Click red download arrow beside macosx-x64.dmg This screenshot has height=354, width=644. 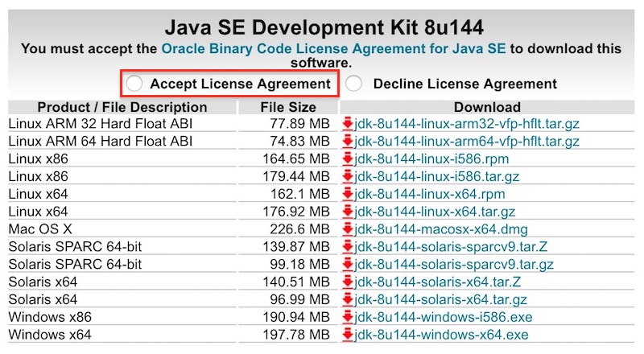[348, 229]
